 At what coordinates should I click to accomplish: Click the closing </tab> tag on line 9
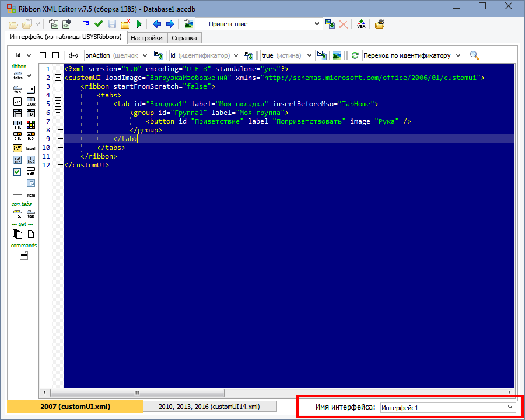(125, 139)
